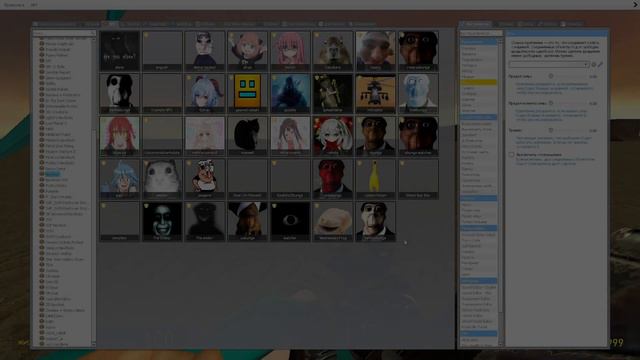Choose the brown-haired anime girl thumbnail
Screen dimensions: 640x360
point(290,136)
